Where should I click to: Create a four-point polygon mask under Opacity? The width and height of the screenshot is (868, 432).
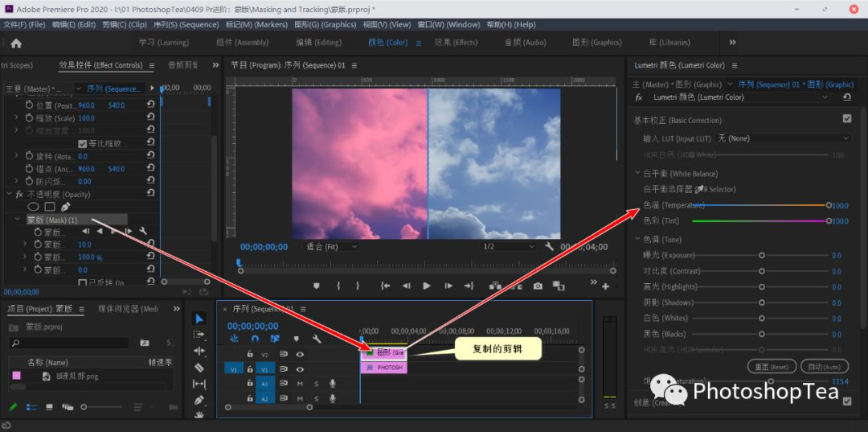click(50, 207)
